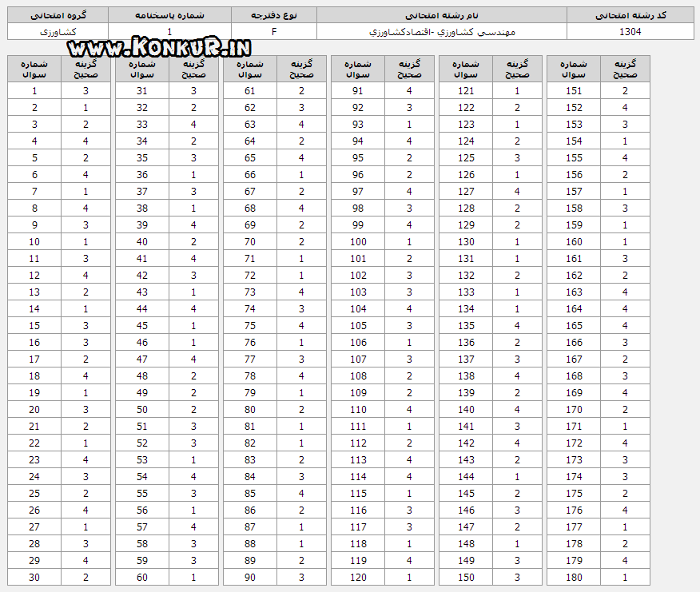The width and height of the screenshot is (700, 592).
Task: Select question number 54 cell
Action: (x=142, y=477)
